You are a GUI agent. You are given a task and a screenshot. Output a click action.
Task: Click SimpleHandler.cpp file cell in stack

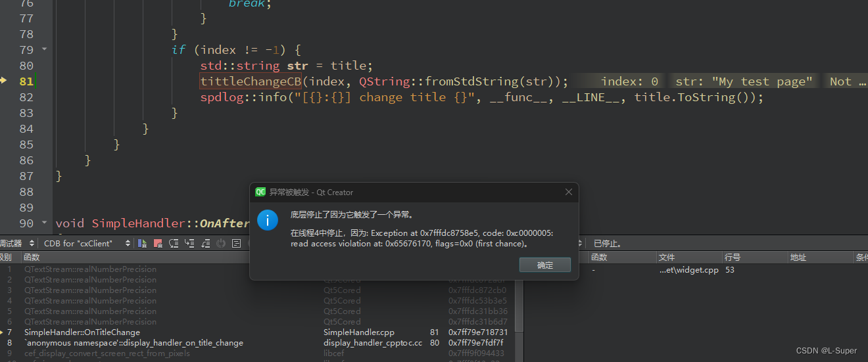(359, 332)
